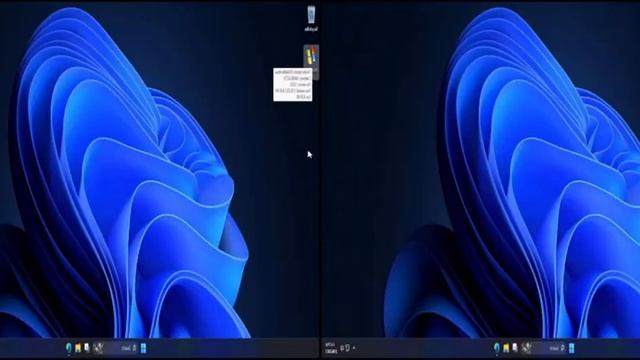Screen dimensions: 640x360
Task: Open Windows Start on right monitor taskbar
Action: click(572, 348)
